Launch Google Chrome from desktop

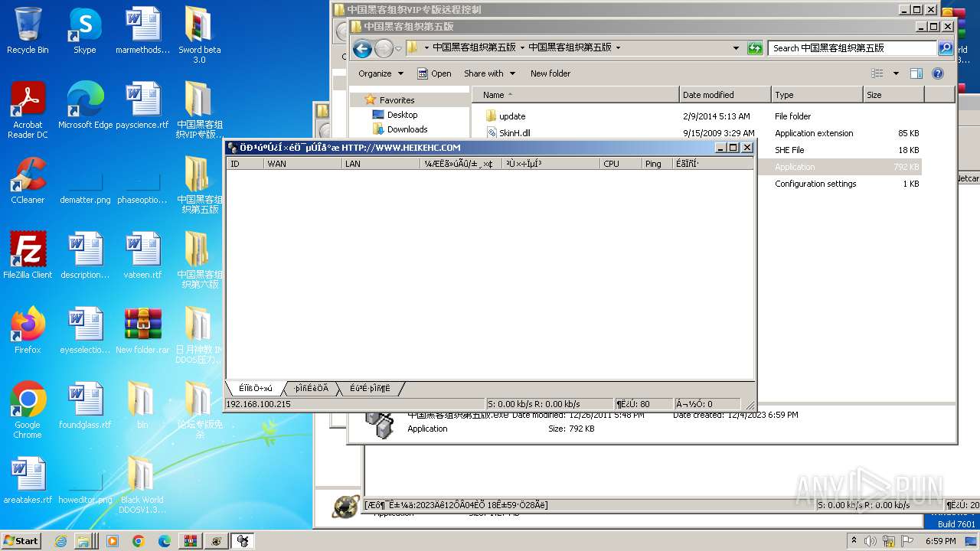(28, 410)
